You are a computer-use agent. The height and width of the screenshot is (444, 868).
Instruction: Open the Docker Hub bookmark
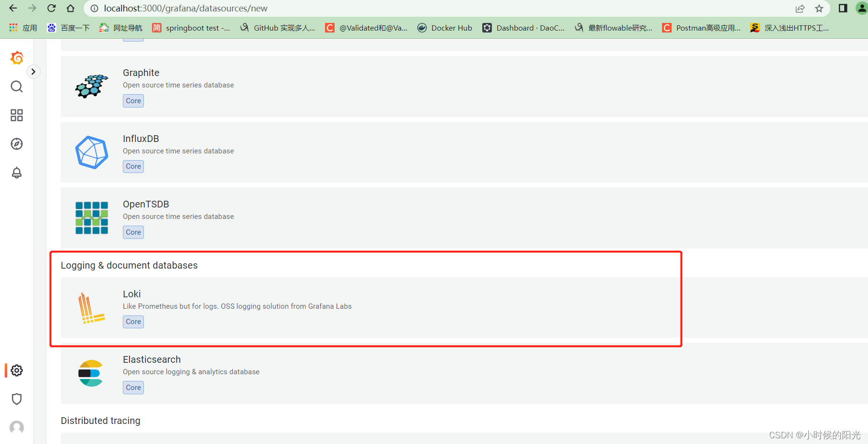point(445,27)
